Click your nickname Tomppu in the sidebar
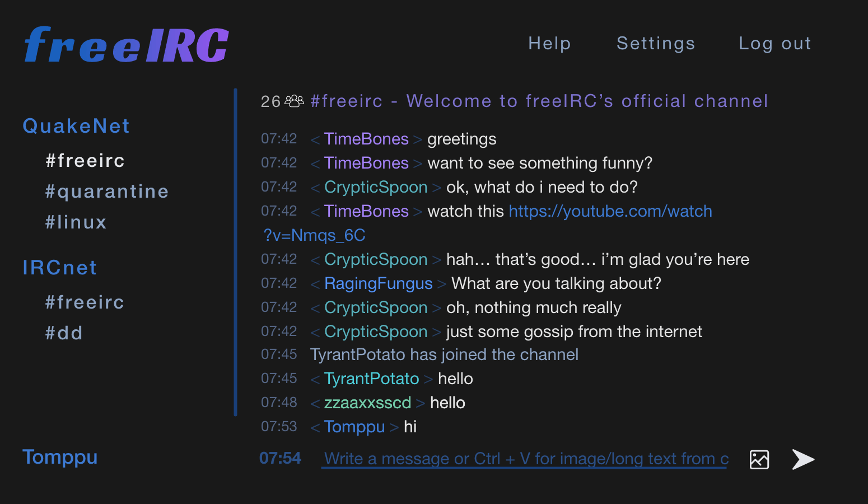The image size is (868, 504). 60,458
